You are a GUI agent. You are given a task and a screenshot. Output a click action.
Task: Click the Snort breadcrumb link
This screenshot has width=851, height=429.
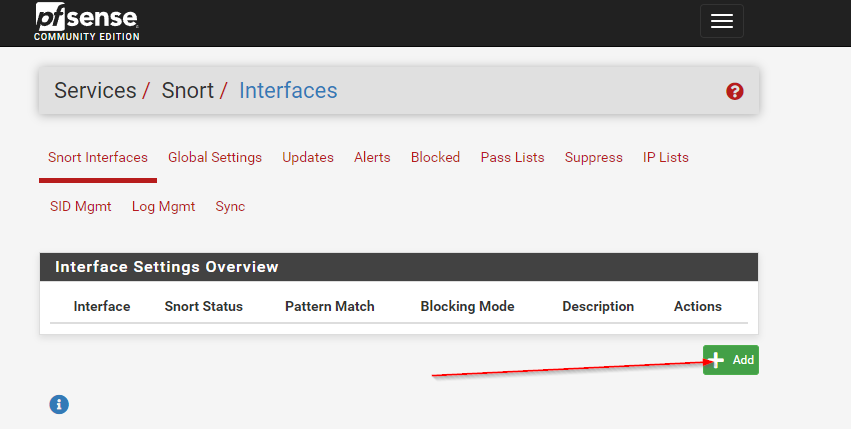[187, 91]
